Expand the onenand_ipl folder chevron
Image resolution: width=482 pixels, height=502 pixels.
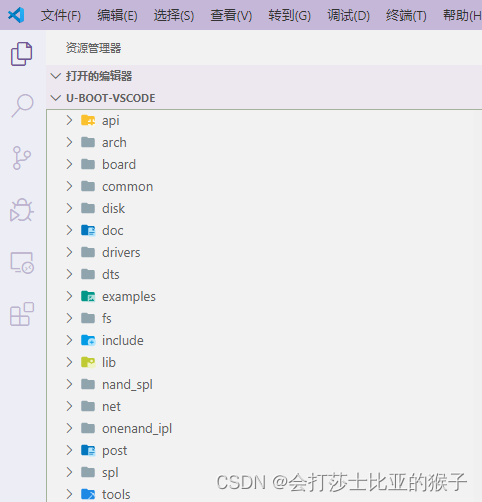69,428
